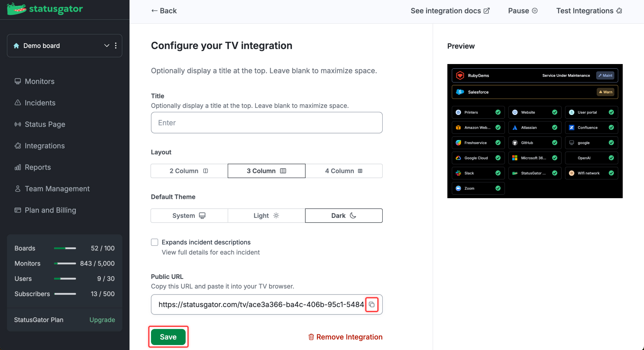
Task: Click the Salesforce warning row in preview
Action: point(535,92)
